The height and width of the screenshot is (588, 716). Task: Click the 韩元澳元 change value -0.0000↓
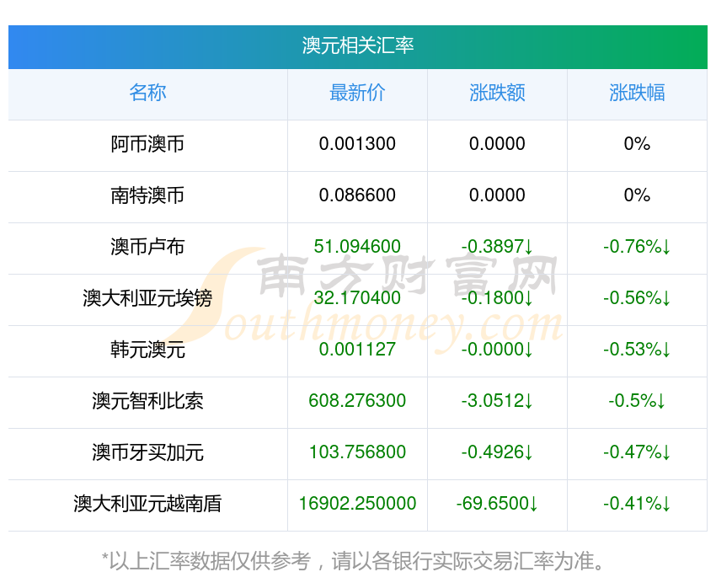pyautogui.click(x=497, y=350)
